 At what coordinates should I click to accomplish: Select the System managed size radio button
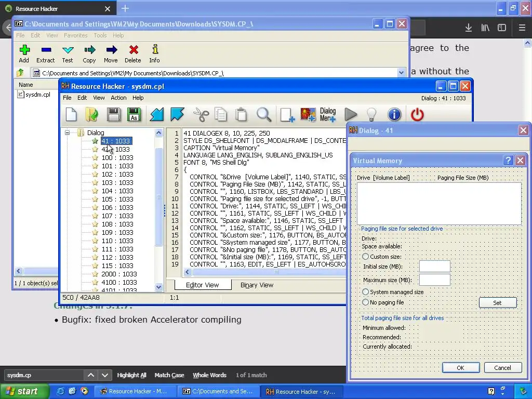click(x=365, y=292)
